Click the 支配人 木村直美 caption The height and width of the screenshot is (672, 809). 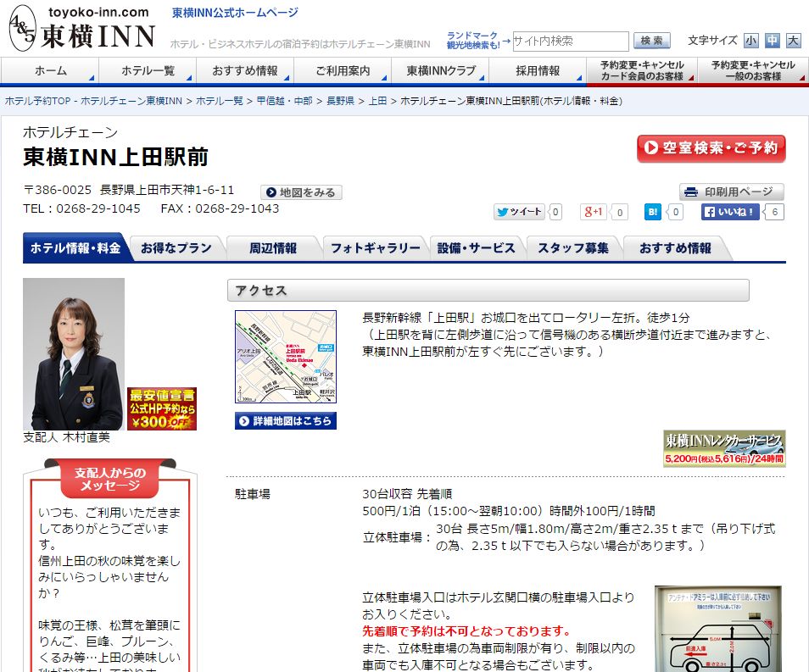(66, 437)
